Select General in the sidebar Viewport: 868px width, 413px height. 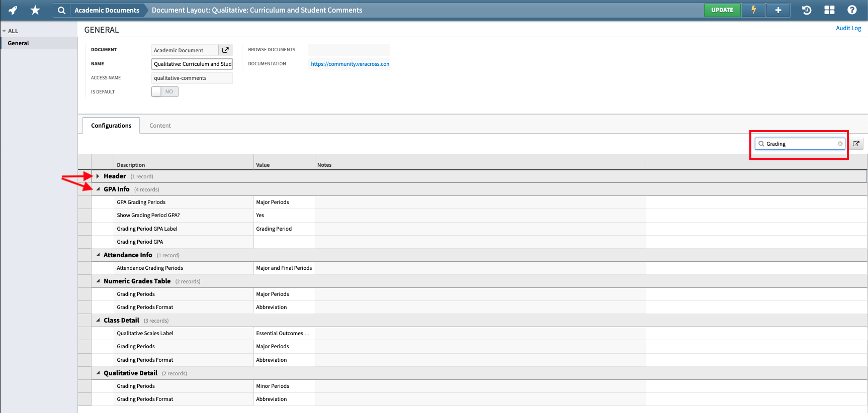[x=39, y=43]
